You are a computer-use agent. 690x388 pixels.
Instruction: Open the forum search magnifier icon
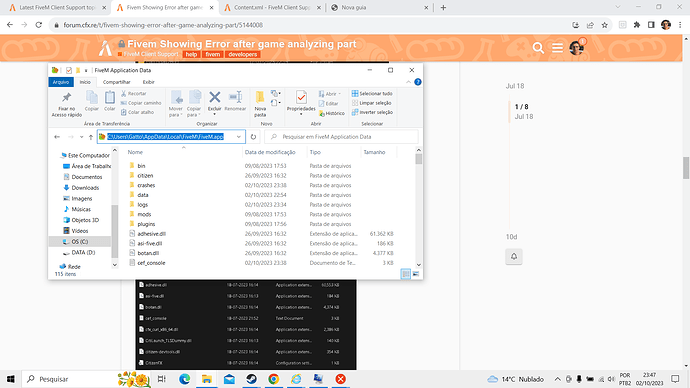538,48
